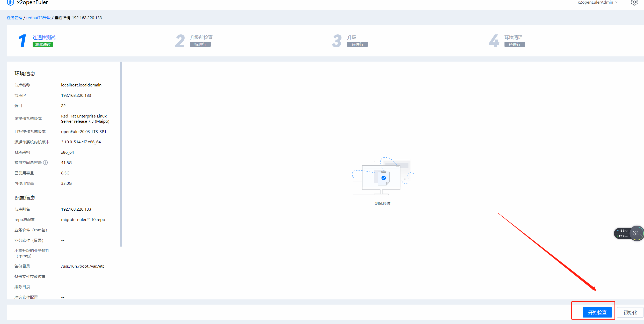644x324 pixels.
Task: Click the large step 1 number icon
Action: click(22, 41)
